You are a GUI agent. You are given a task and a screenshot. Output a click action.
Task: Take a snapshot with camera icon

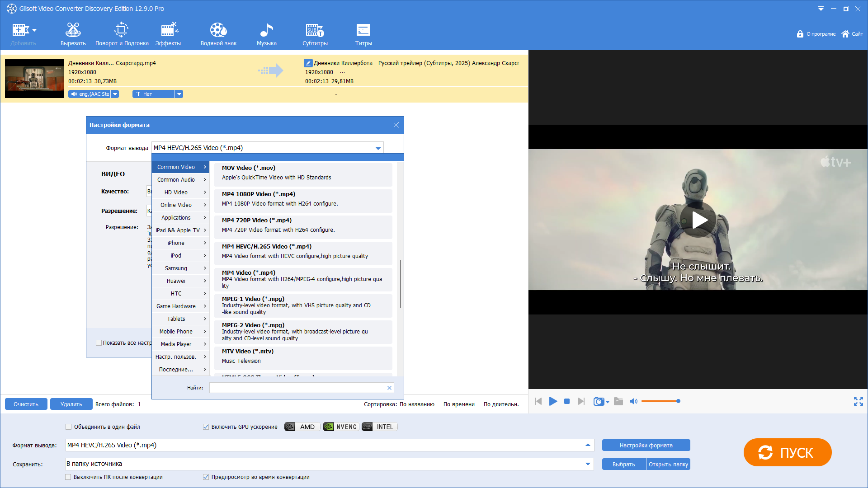599,401
